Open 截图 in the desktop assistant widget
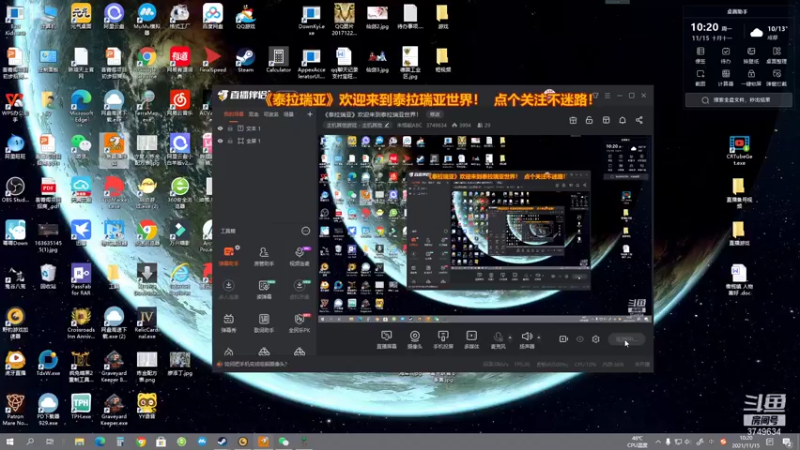Screen dimensions: 800x450 [701, 78]
